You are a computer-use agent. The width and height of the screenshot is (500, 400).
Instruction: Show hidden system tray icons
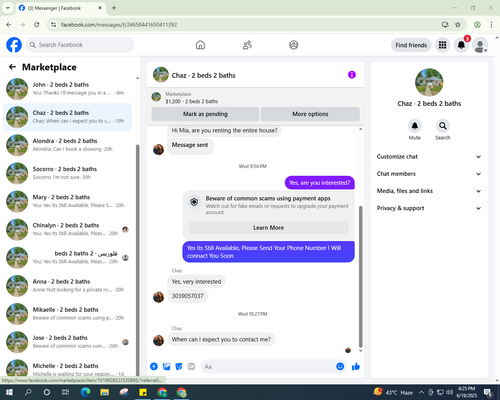pos(421,392)
